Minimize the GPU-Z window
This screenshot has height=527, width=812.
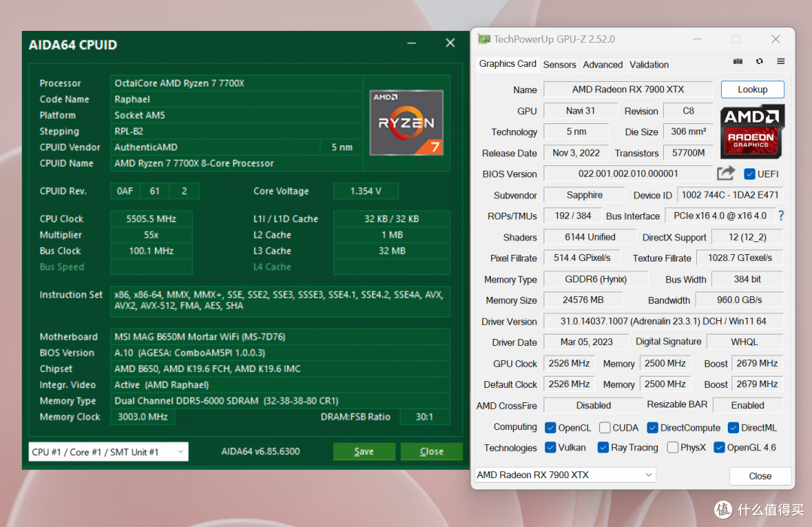(x=698, y=39)
